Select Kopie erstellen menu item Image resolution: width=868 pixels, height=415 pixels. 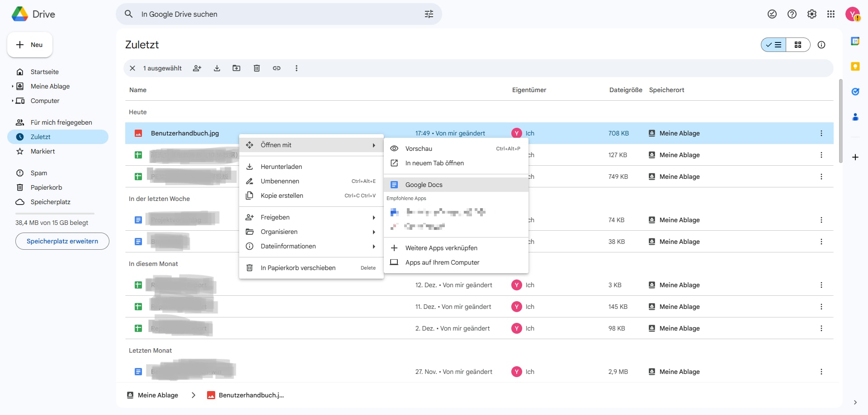click(x=311, y=196)
